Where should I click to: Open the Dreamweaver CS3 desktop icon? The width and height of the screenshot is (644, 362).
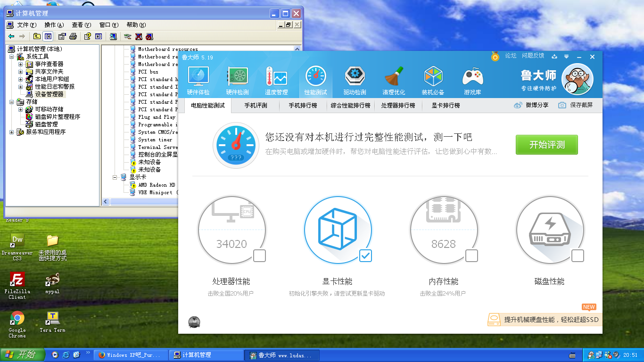pos(17,247)
